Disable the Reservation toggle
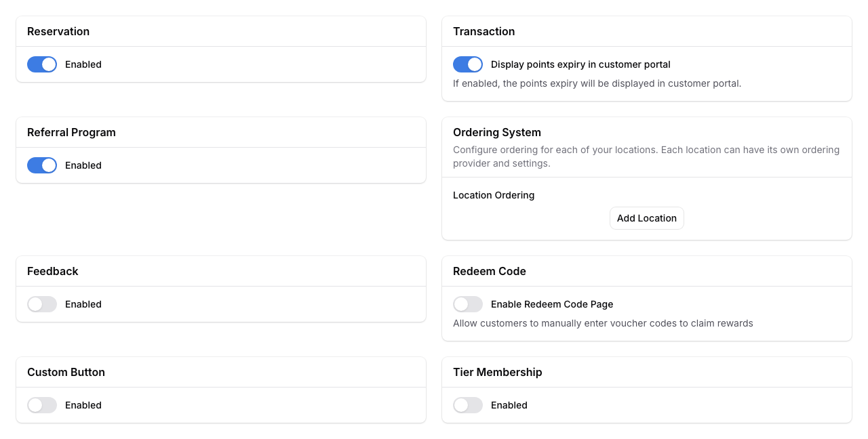This screenshot has width=868, height=439. pos(41,64)
